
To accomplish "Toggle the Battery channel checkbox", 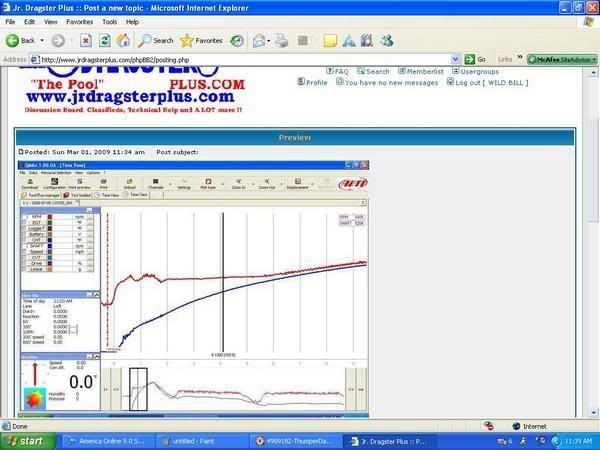I will pyautogui.click(x=24, y=234).
